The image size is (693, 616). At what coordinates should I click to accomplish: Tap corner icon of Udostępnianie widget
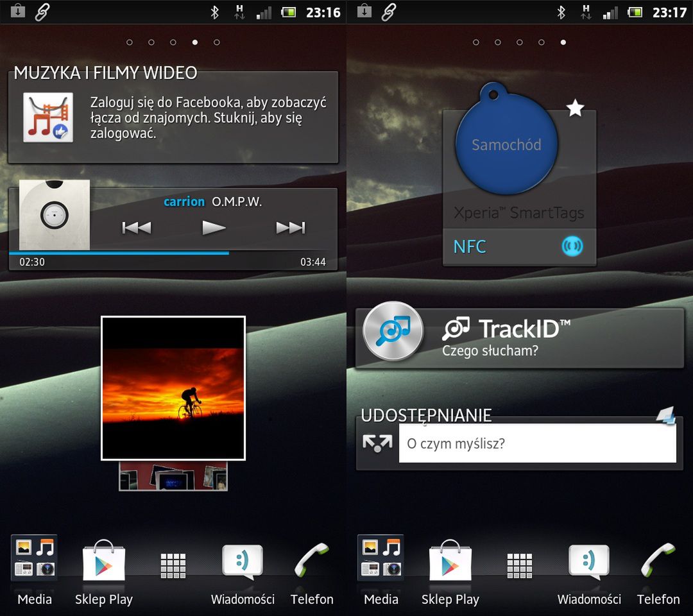pos(666,415)
